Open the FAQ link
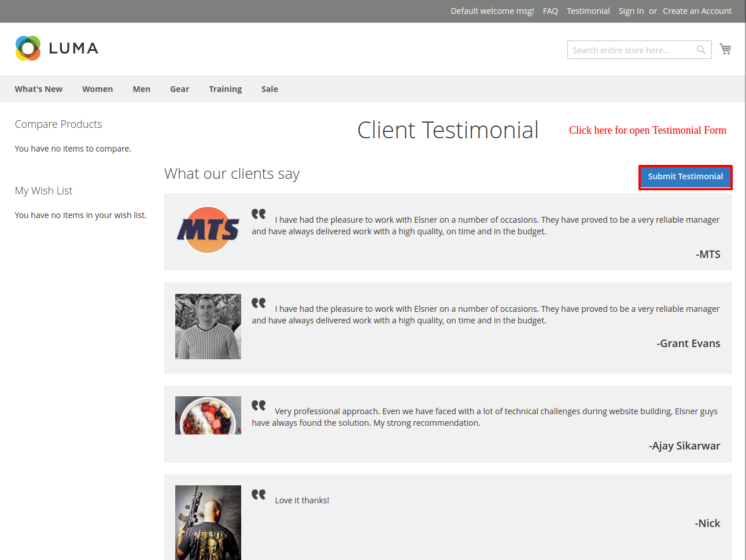 coord(550,11)
